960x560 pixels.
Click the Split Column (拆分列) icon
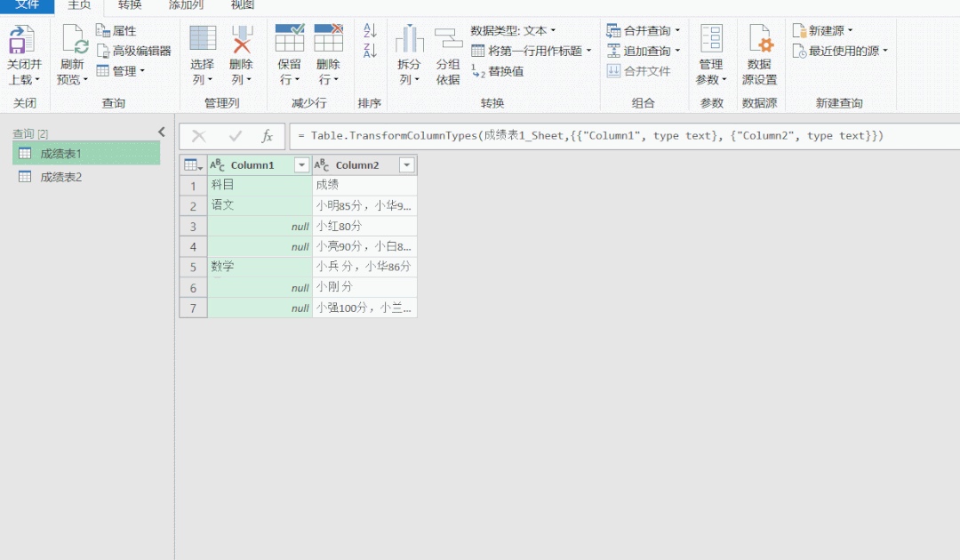[410, 39]
